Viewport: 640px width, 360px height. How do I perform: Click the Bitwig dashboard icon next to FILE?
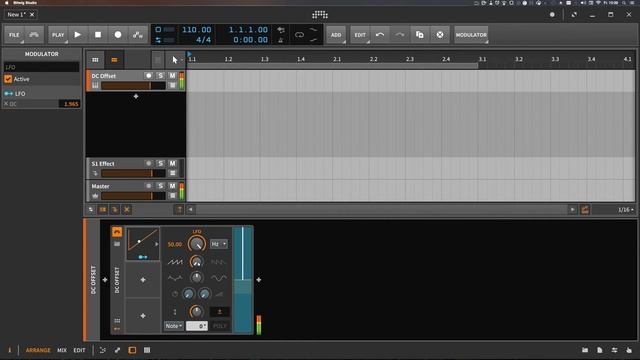point(34,35)
